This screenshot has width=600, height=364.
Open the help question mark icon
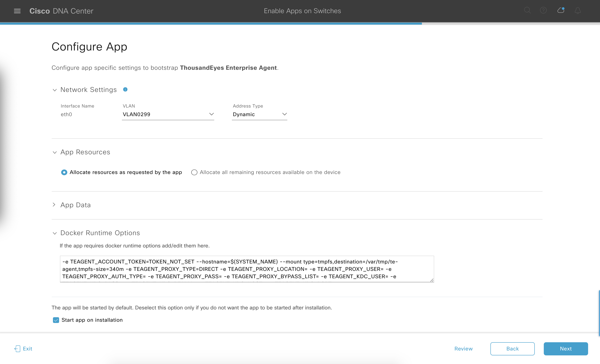coord(543,10)
